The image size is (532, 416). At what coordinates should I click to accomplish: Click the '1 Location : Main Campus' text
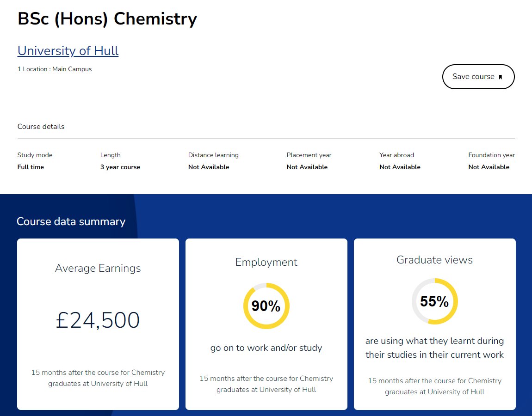(x=55, y=69)
